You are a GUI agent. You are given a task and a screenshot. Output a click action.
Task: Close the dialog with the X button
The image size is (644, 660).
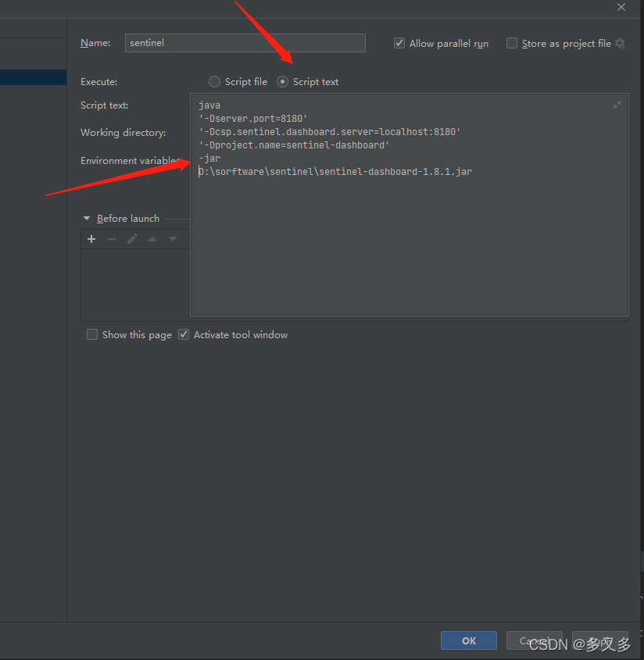click(621, 7)
